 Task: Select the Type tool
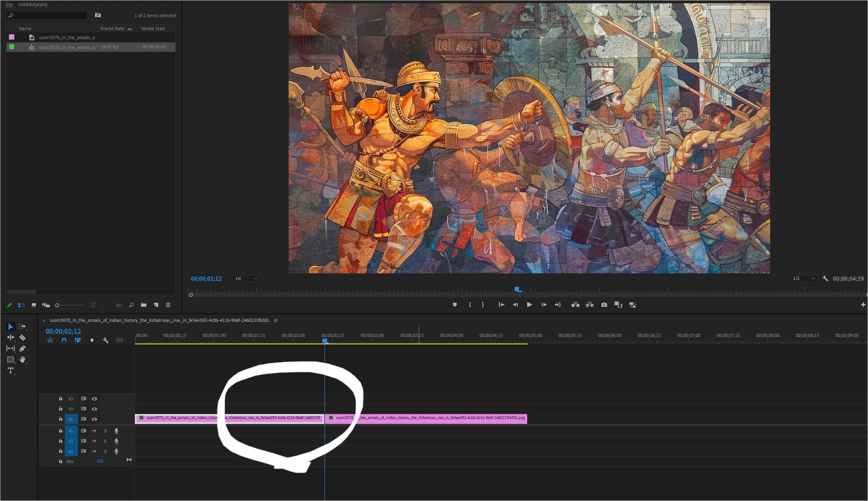point(11,370)
